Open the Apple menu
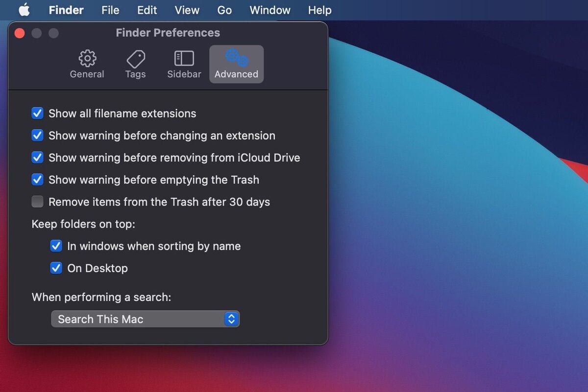588x392 pixels. (24, 10)
